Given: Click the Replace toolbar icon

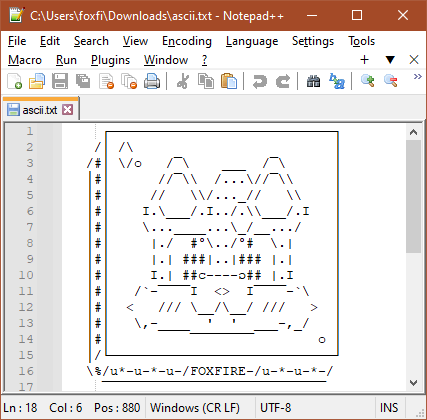Looking at the screenshot, I should [x=337, y=81].
